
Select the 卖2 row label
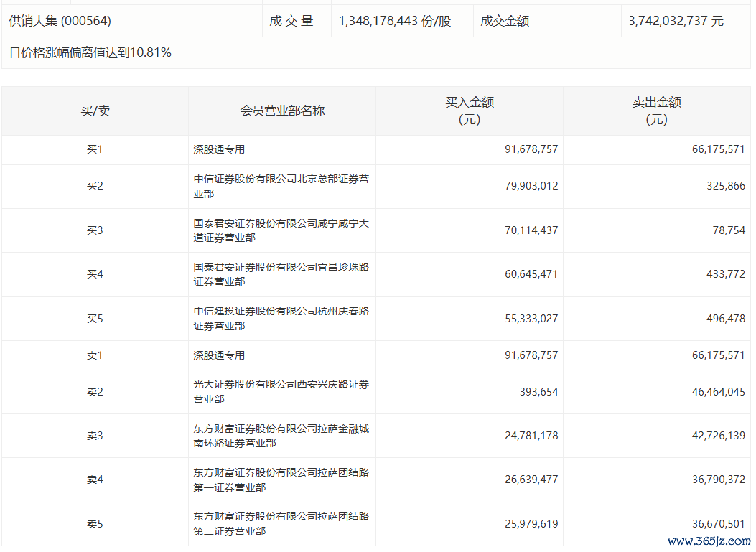(x=95, y=392)
